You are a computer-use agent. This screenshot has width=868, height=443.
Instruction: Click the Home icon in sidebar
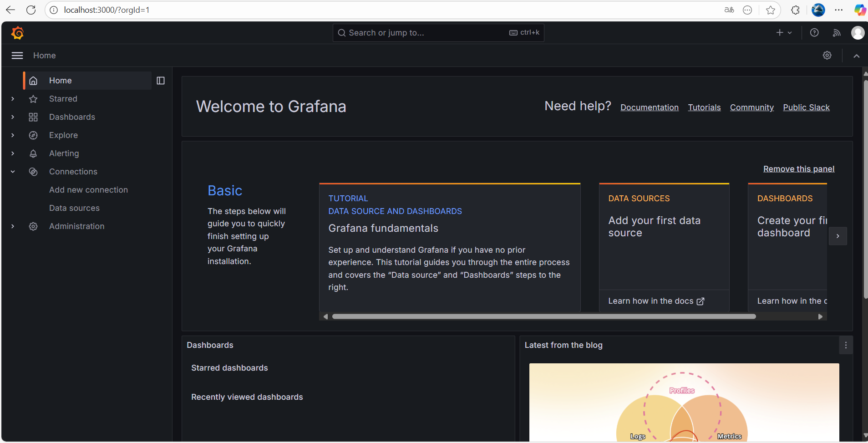click(x=33, y=81)
